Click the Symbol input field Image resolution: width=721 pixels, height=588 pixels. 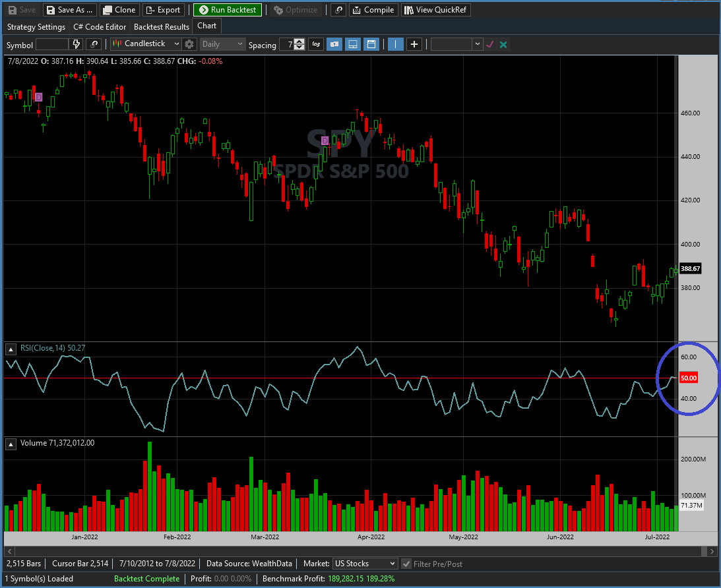point(52,45)
